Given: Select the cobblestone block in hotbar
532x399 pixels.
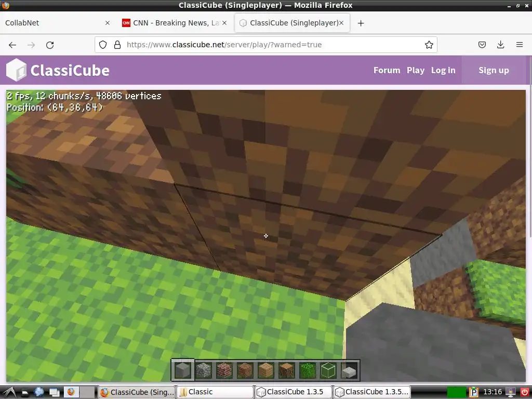Looking at the screenshot, I should pyautogui.click(x=204, y=370).
